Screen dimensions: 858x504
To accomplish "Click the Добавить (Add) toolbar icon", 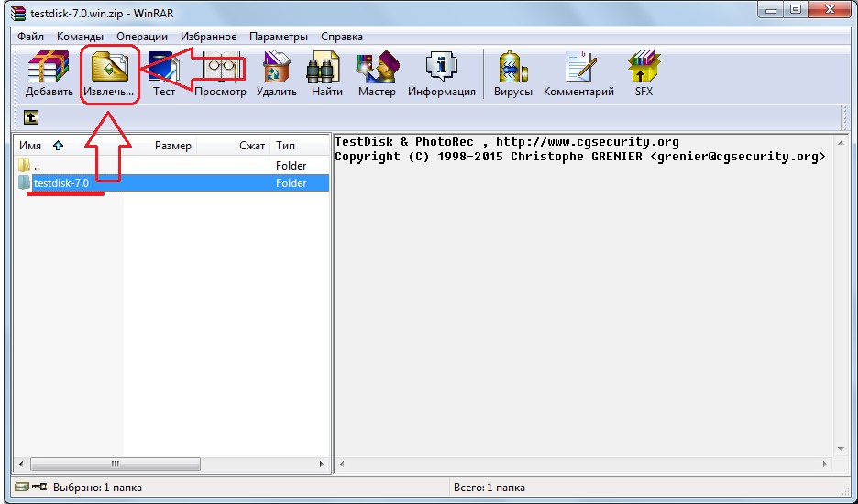I will 49,74.
